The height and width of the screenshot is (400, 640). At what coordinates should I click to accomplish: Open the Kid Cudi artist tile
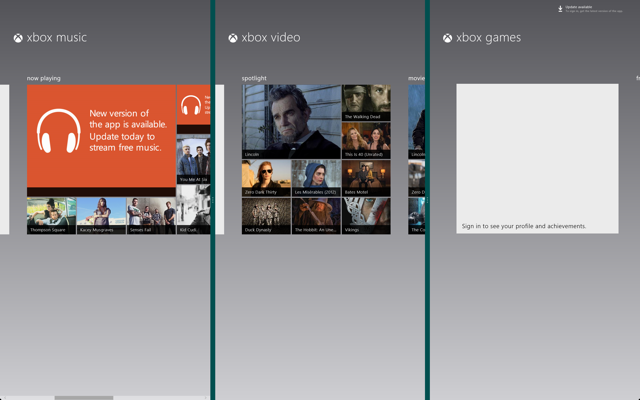193,209
